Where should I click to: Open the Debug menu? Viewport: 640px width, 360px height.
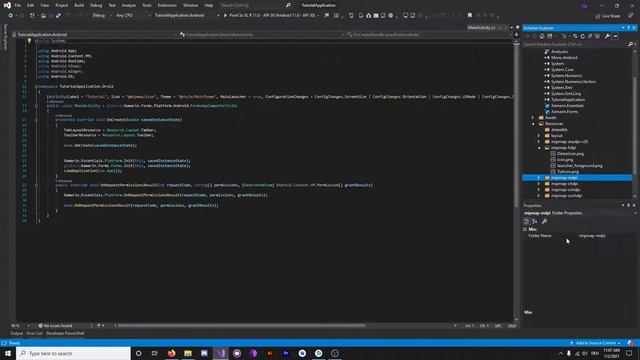pos(96,5)
